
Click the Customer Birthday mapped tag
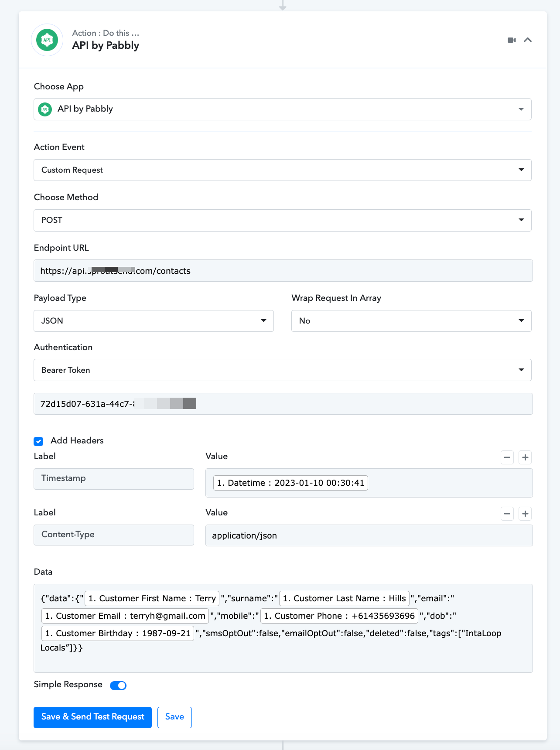click(x=118, y=634)
